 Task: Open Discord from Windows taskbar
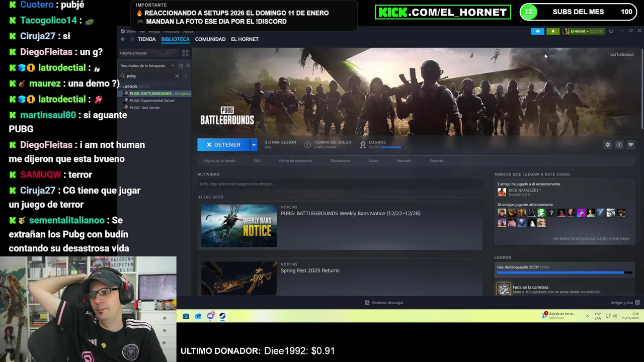coord(210,316)
